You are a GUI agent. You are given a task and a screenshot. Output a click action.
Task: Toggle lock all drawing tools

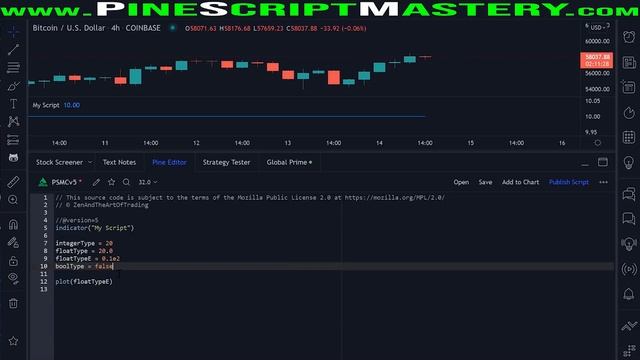(13, 261)
